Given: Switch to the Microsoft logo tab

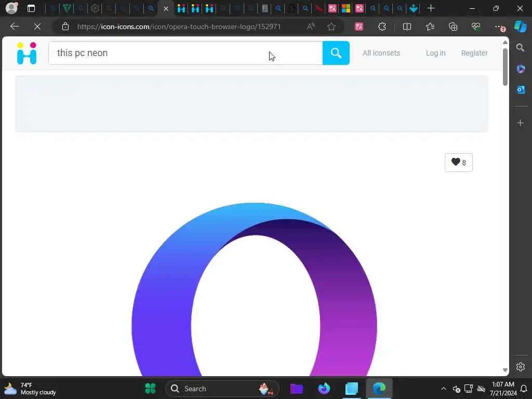Looking at the screenshot, I should click(x=345, y=8).
